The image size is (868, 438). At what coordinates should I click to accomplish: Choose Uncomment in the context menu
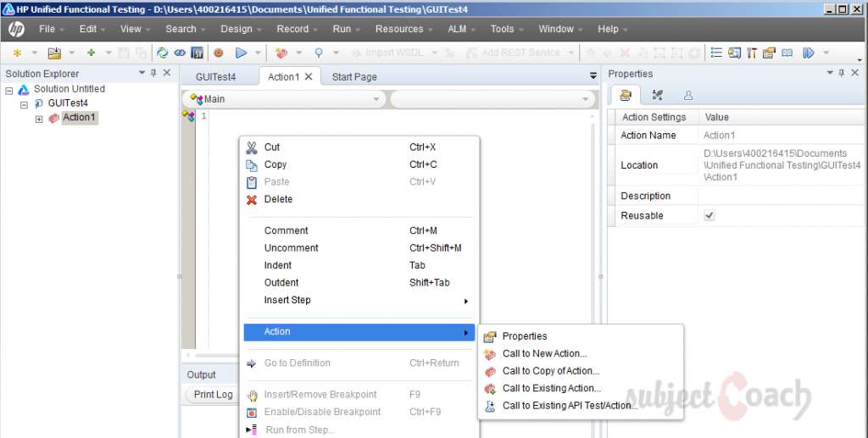click(x=361, y=247)
